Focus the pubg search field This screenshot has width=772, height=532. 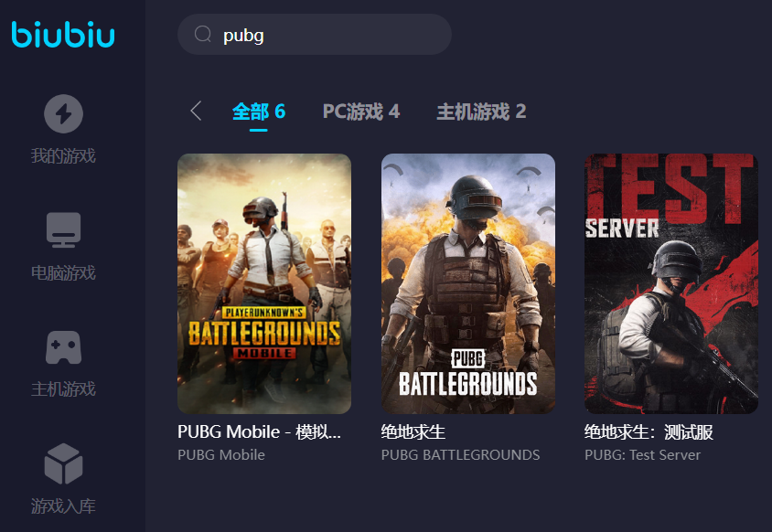click(x=315, y=35)
